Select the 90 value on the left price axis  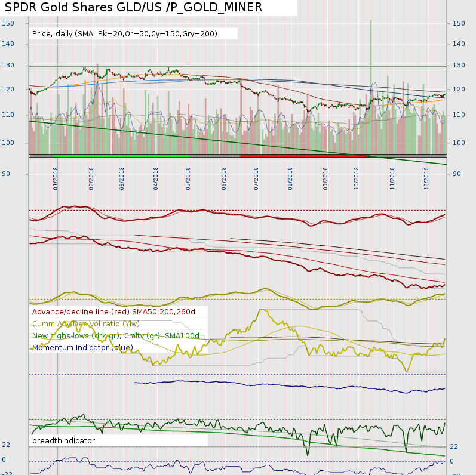[x=6, y=174]
